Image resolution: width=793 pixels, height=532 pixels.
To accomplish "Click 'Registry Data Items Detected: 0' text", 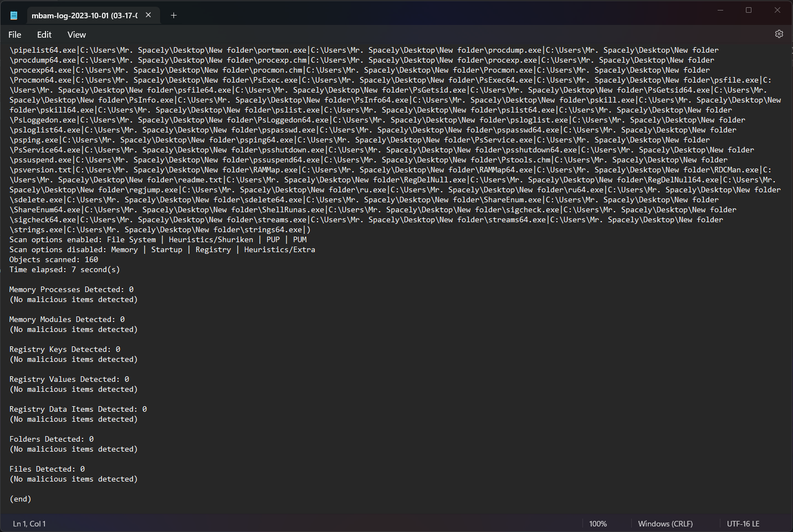I will [78, 409].
